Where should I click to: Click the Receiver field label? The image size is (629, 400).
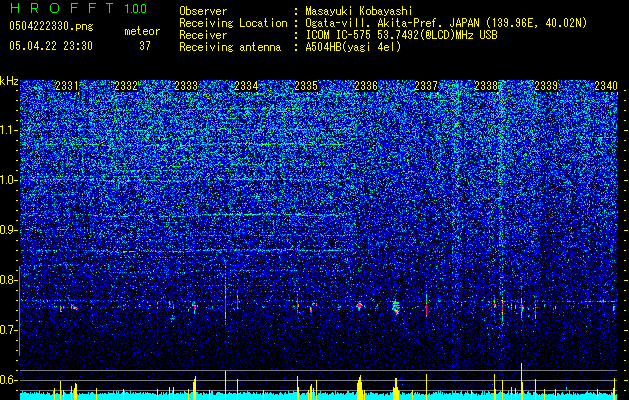pyautogui.click(x=203, y=35)
